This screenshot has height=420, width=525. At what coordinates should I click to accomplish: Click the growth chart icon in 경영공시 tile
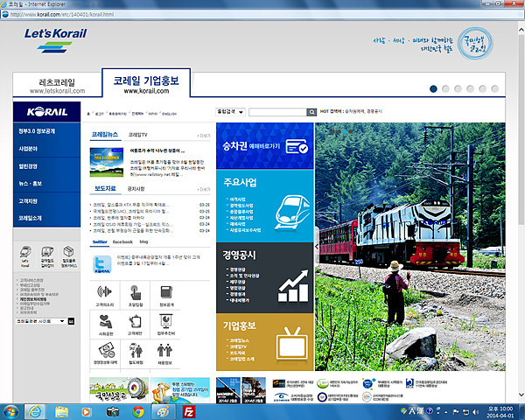click(x=293, y=286)
